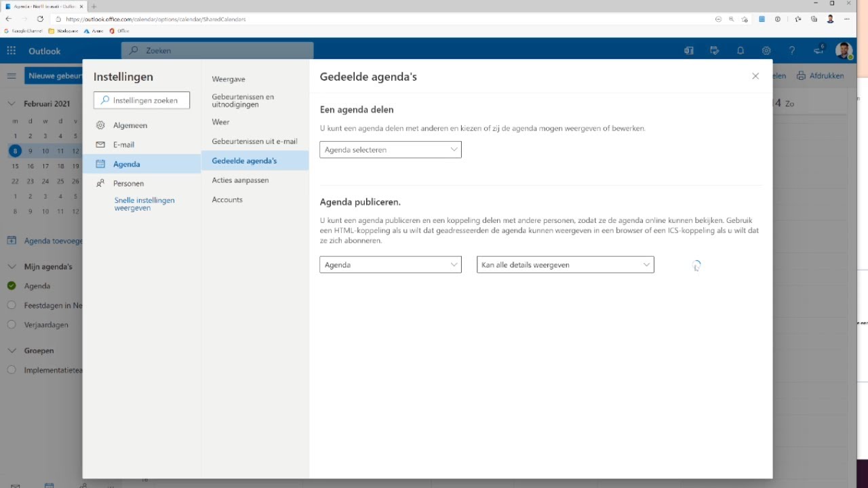Select Algemeen settings category
The height and width of the screenshot is (488, 868).
pyautogui.click(x=142, y=125)
